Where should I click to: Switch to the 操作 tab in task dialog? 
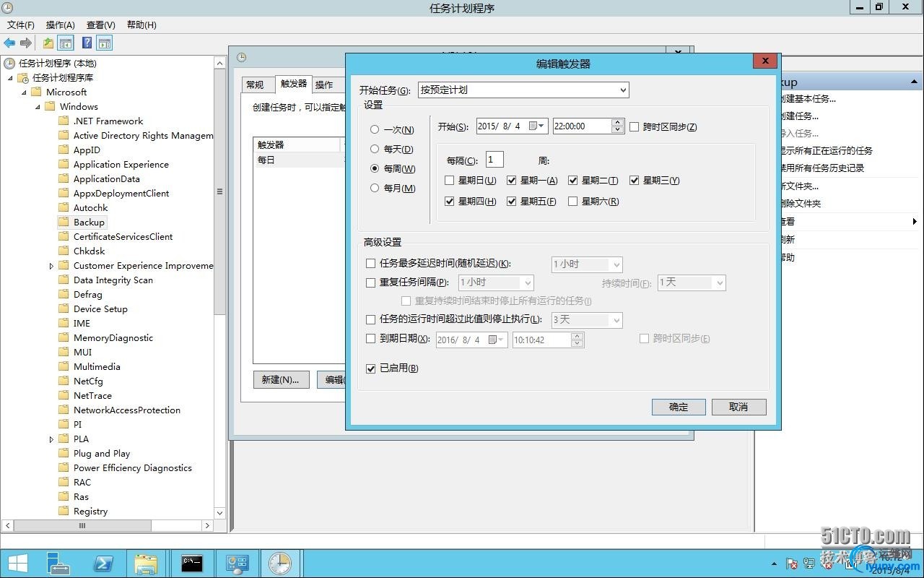(324, 85)
